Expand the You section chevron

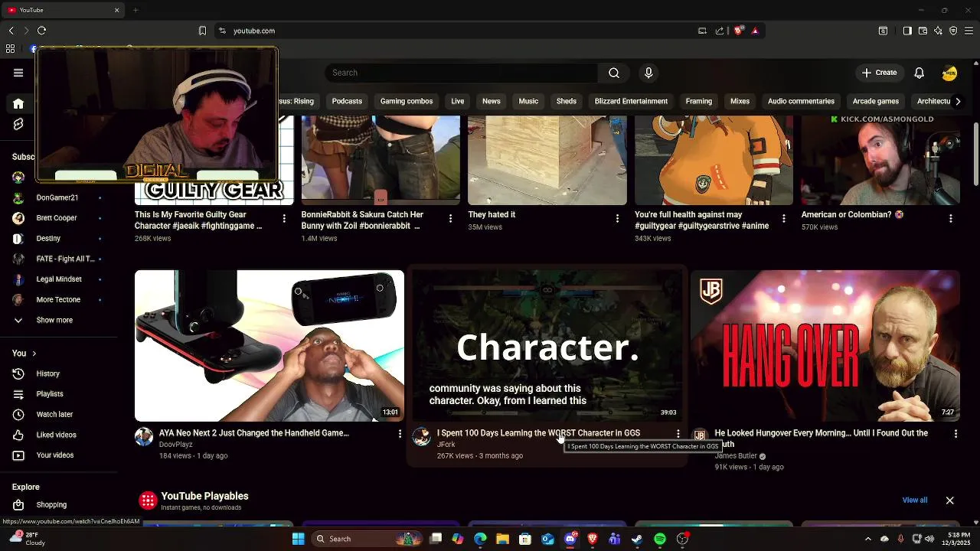[34, 354]
